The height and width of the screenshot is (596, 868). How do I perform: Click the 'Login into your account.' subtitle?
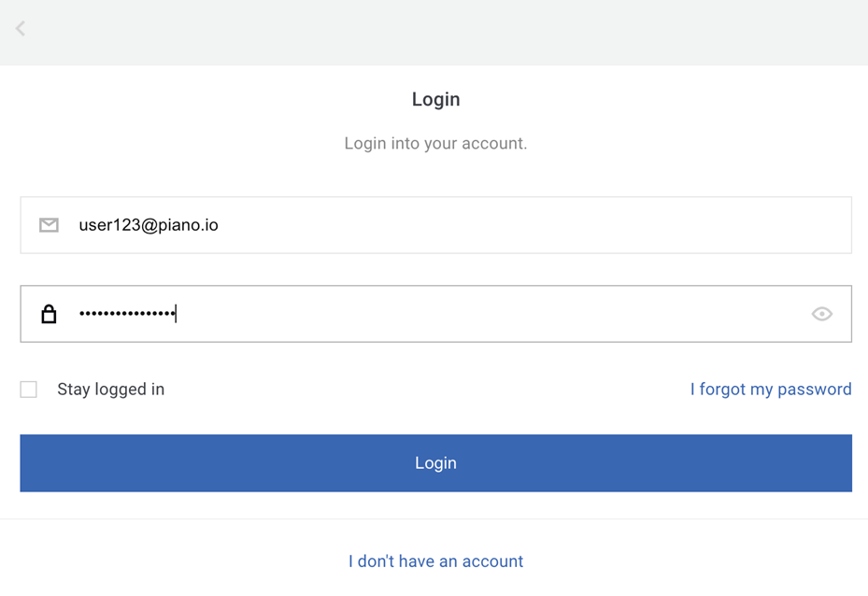tap(435, 143)
